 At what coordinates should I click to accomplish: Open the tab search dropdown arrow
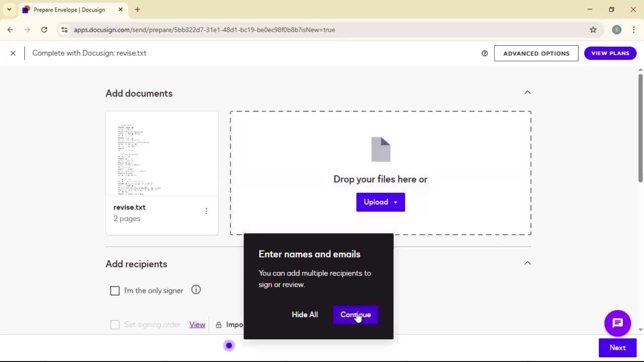pos(9,10)
